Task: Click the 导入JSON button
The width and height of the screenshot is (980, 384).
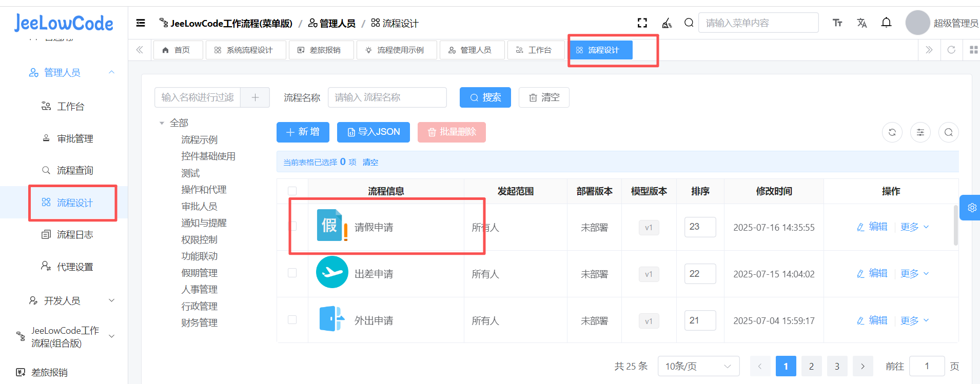Action: pos(373,132)
